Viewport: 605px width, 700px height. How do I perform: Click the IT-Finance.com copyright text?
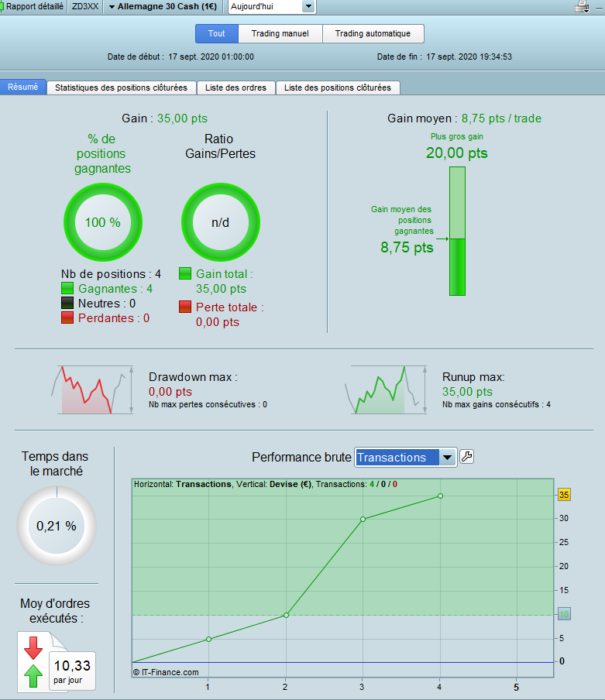coord(166,672)
